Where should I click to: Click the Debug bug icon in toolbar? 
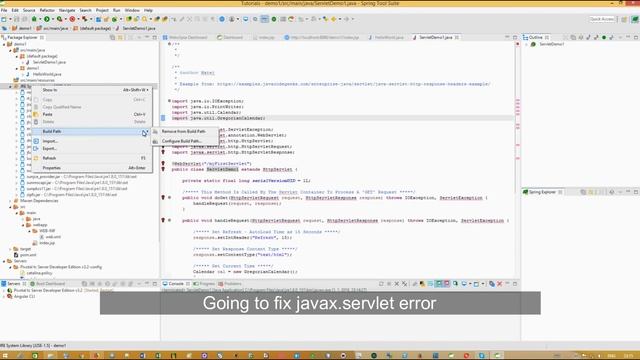coord(34,19)
